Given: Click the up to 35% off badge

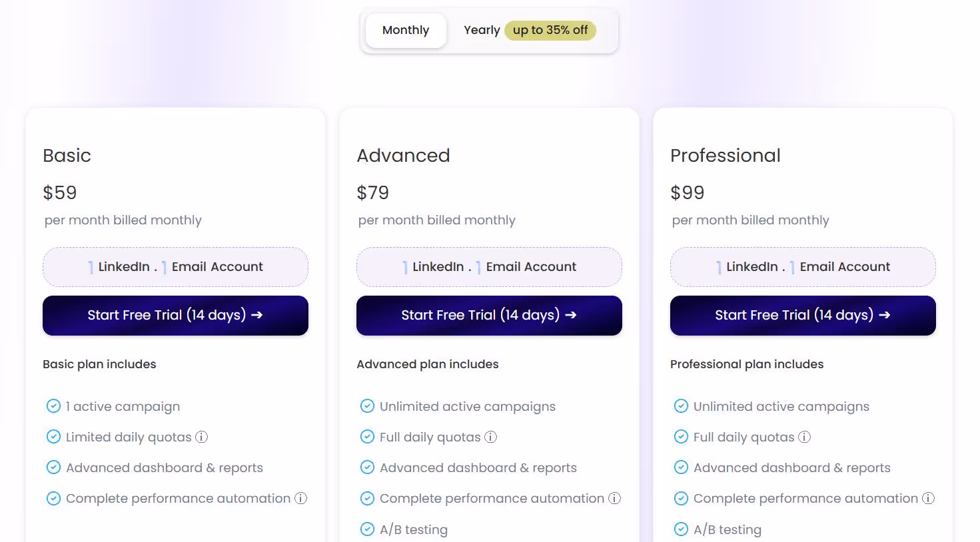Looking at the screenshot, I should [550, 30].
